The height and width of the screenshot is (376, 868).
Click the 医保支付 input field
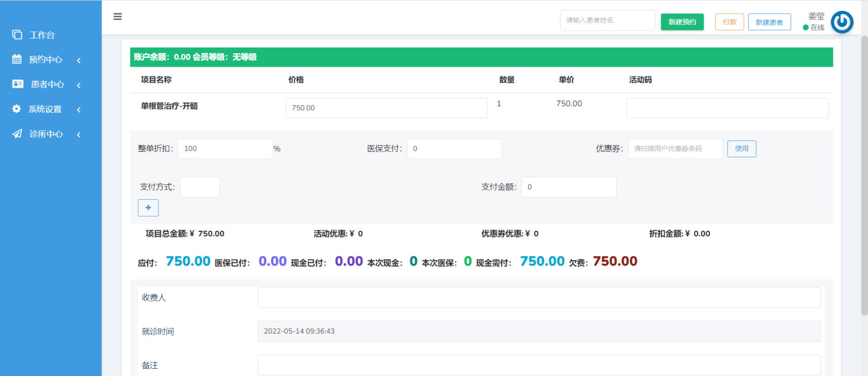click(454, 149)
